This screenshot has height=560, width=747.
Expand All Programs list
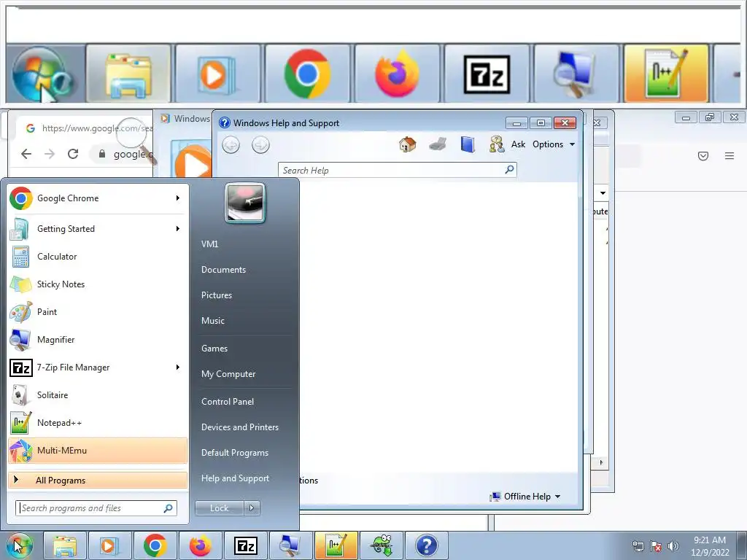[98, 480]
